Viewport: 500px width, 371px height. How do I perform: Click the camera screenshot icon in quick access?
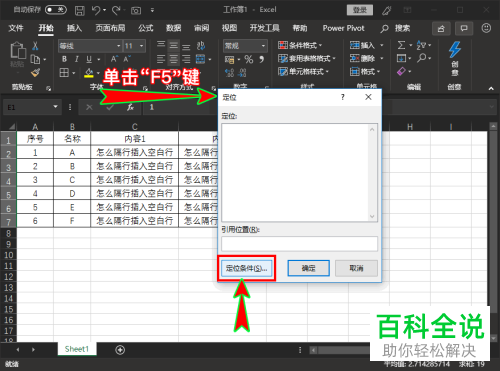point(136,11)
